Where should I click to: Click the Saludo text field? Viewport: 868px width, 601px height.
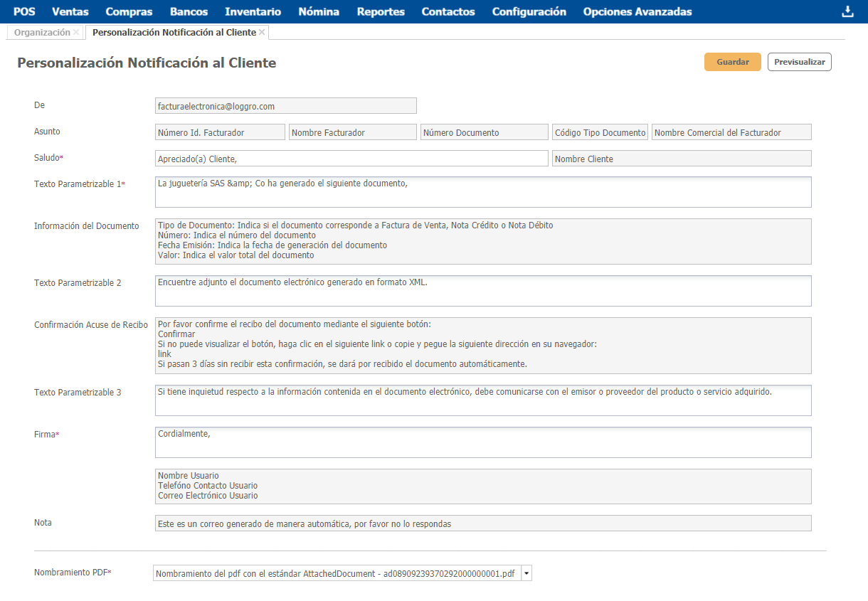351,159
